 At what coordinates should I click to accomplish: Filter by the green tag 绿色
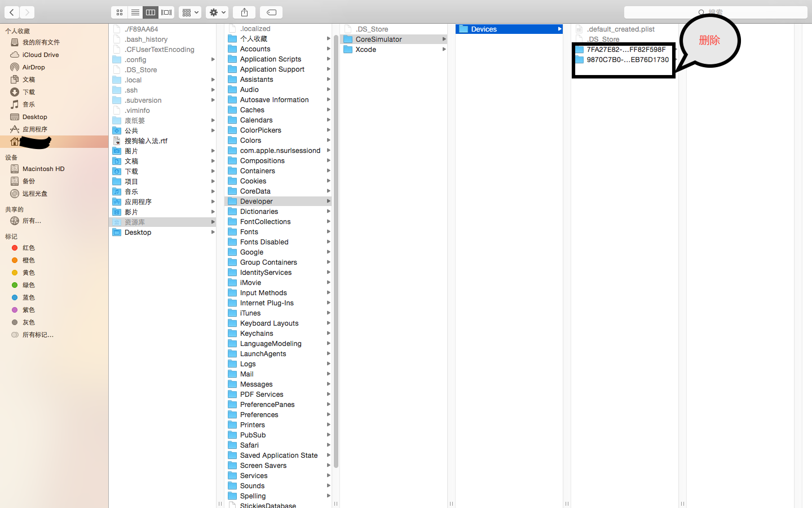[x=54, y=285]
